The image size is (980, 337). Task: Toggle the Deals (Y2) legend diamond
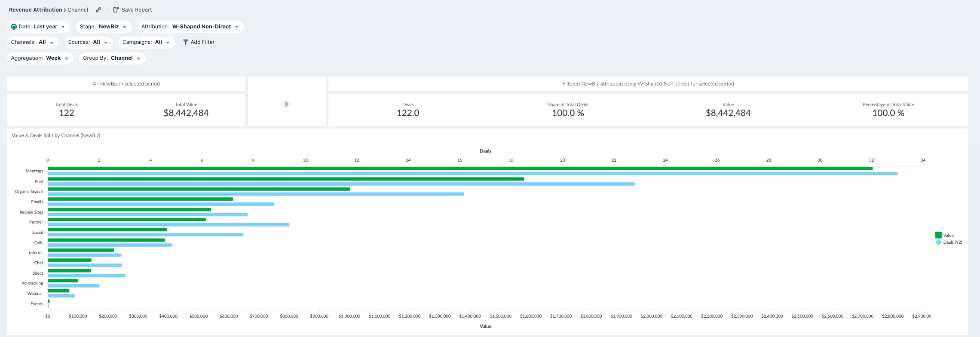pos(938,242)
